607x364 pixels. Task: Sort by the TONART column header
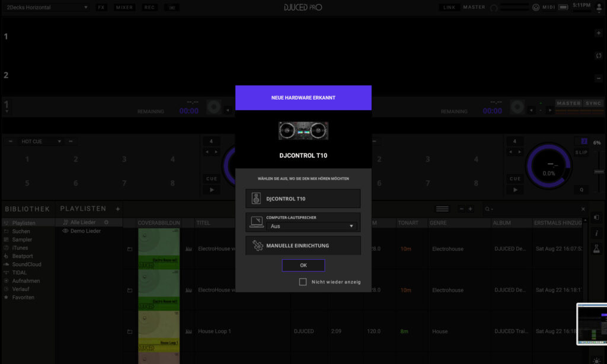coord(408,223)
